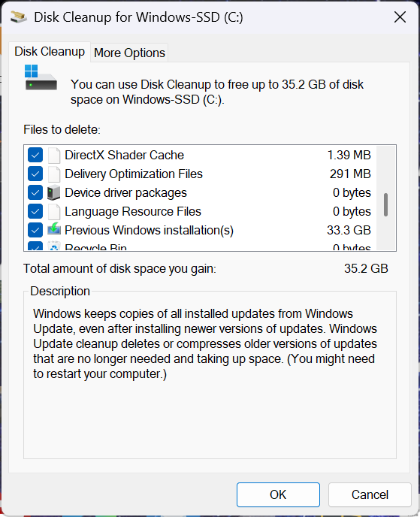
Task: Click the Language Resource Files icon
Action: click(54, 212)
